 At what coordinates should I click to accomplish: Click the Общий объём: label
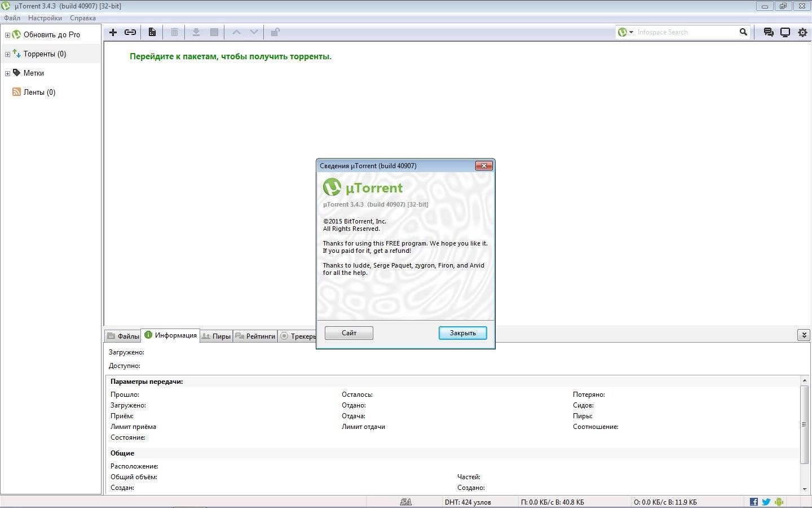(x=134, y=477)
